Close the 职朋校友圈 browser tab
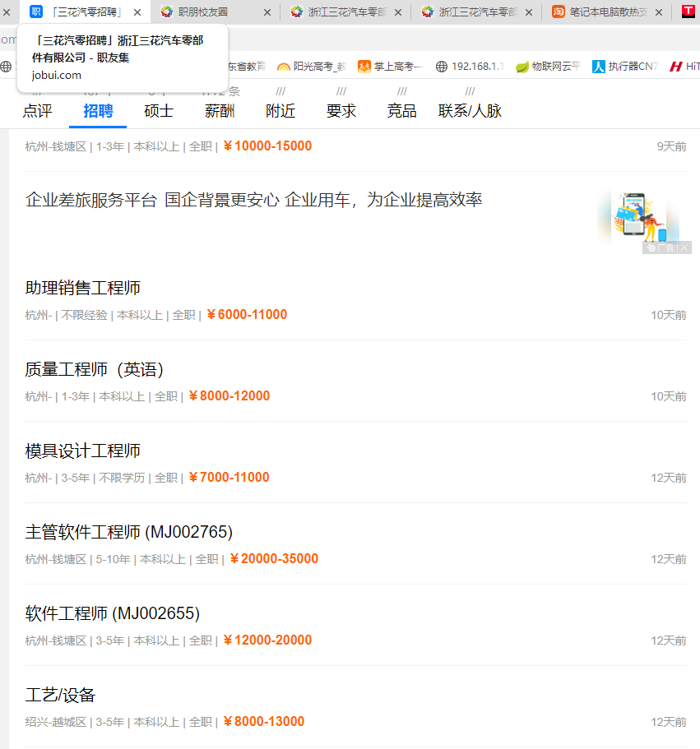 (x=267, y=12)
